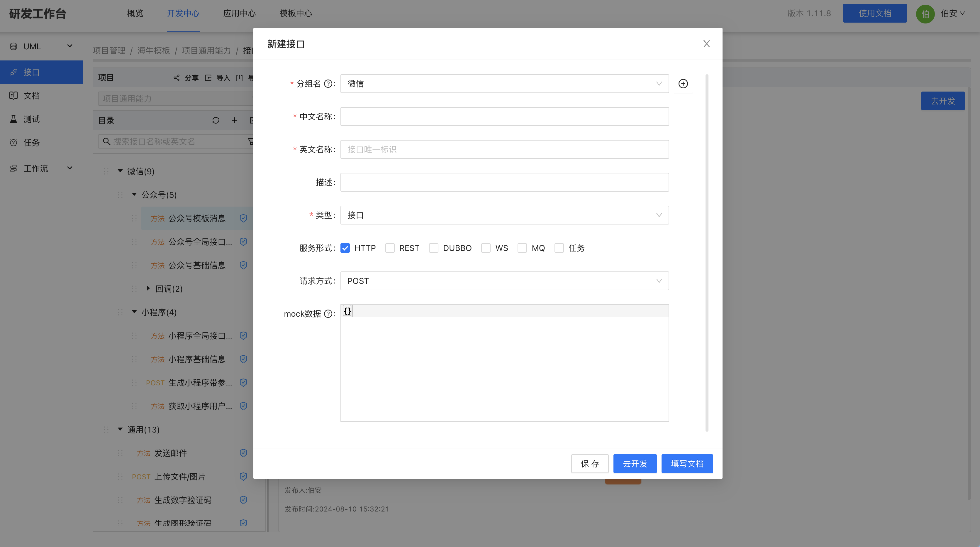The image size is (980, 547).
Task: Click shield icon beside 公众号模板消息
Action: pos(243,218)
